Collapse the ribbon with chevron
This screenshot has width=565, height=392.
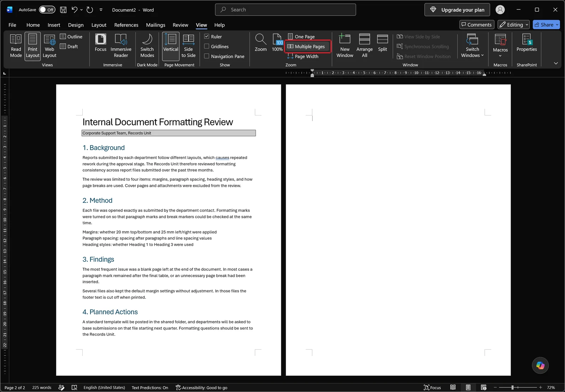coord(556,63)
